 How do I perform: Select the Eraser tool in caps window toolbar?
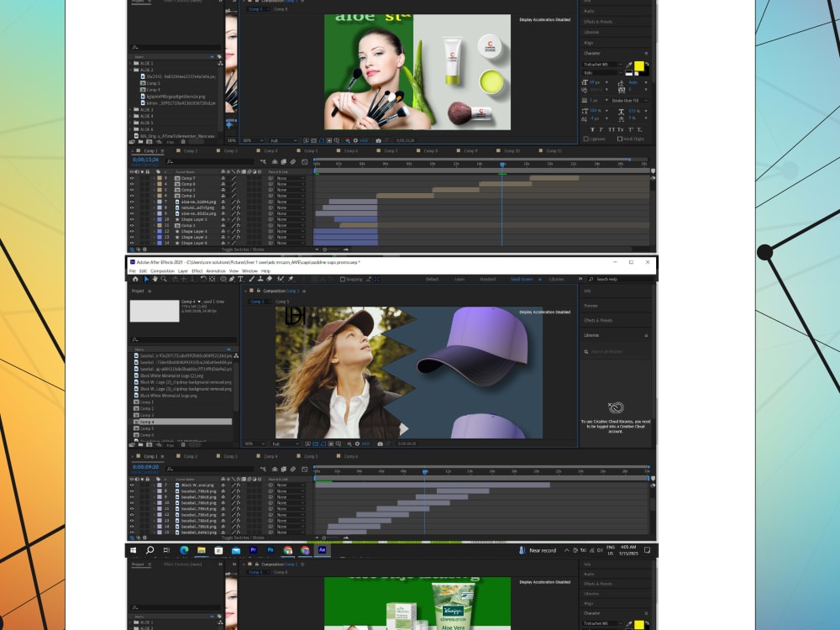[x=269, y=279]
